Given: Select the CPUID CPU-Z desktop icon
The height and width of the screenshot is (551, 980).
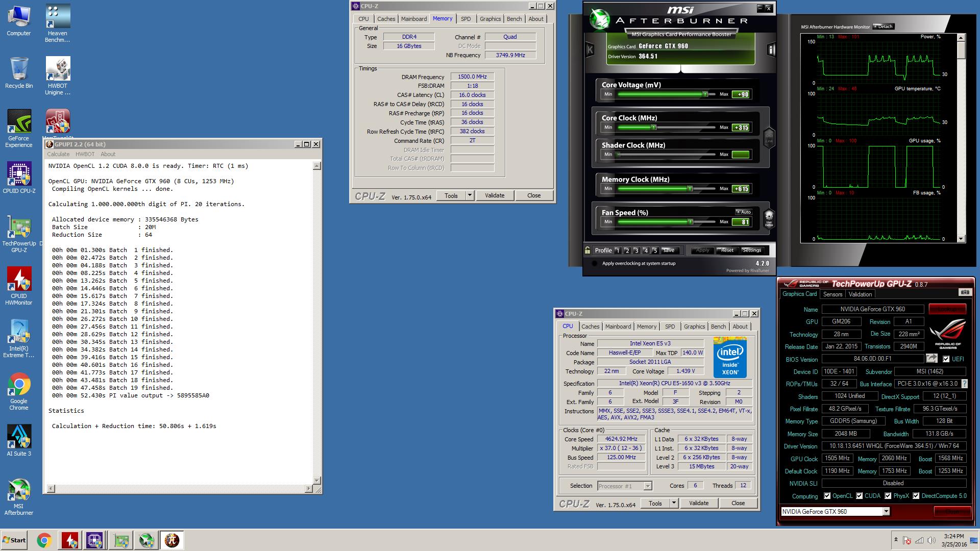Looking at the screenshot, I should click(19, 178).
